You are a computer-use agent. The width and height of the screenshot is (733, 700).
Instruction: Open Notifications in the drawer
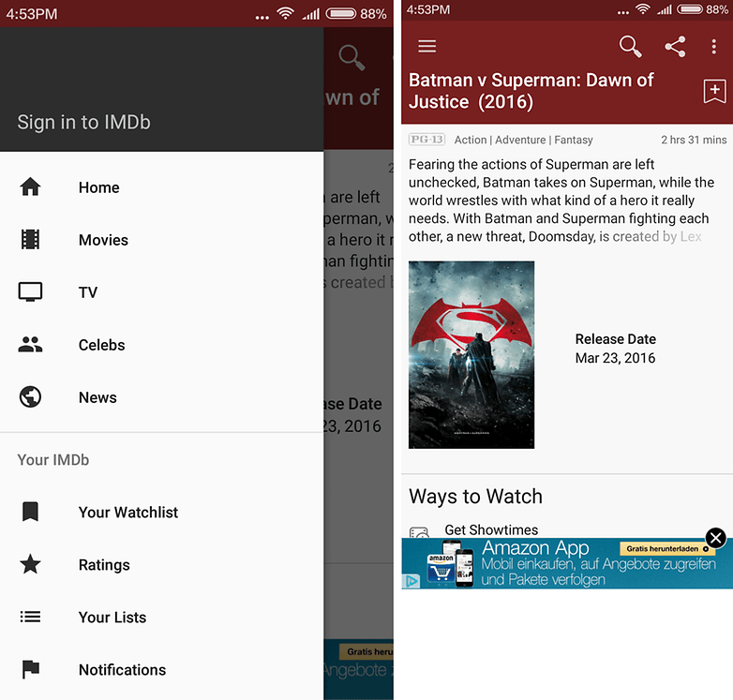coord(162,669)
